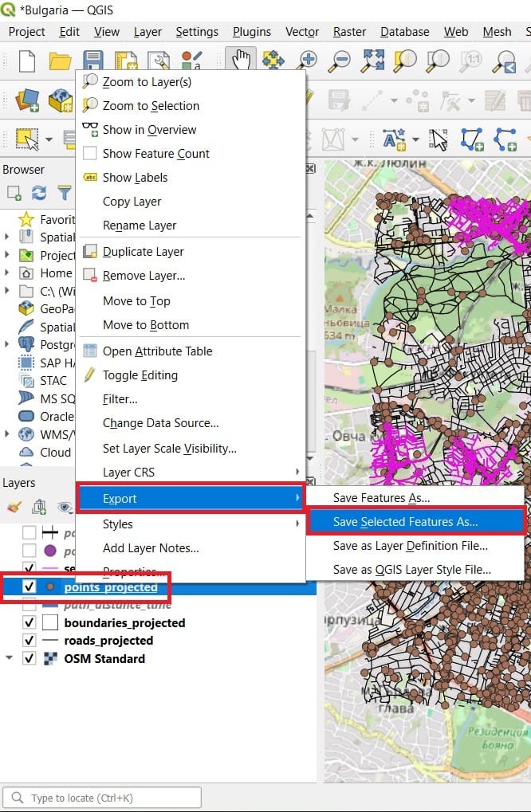The image size is (531, 812).
Task: Check the purple circle layer checkbox
Action: click(29, 550)
